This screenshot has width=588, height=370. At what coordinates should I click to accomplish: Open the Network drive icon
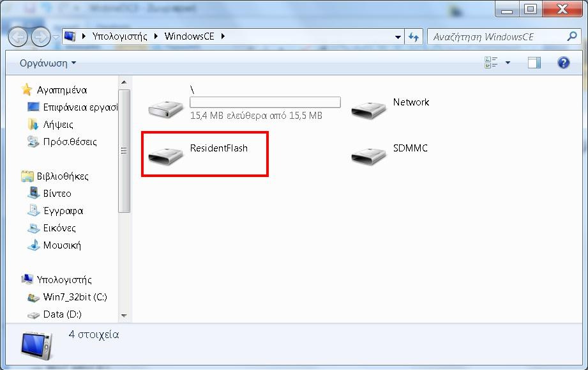[368, 109]
